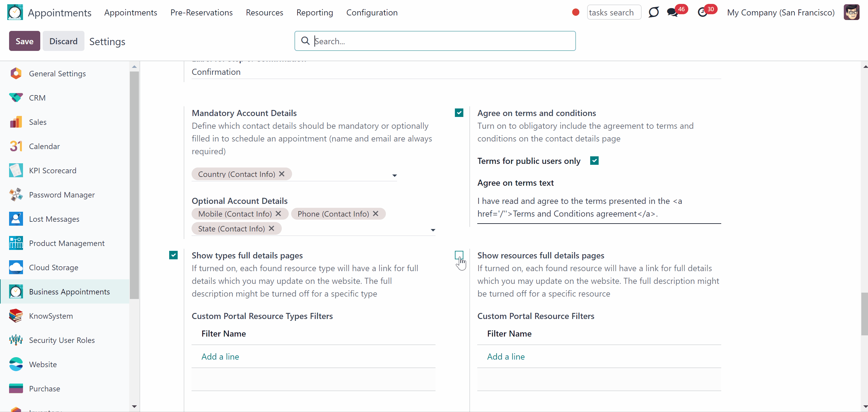This screenshot has height=412, width=868.
Task: Remove the Country (Contact Info) tag
Action: click(282, 174)
